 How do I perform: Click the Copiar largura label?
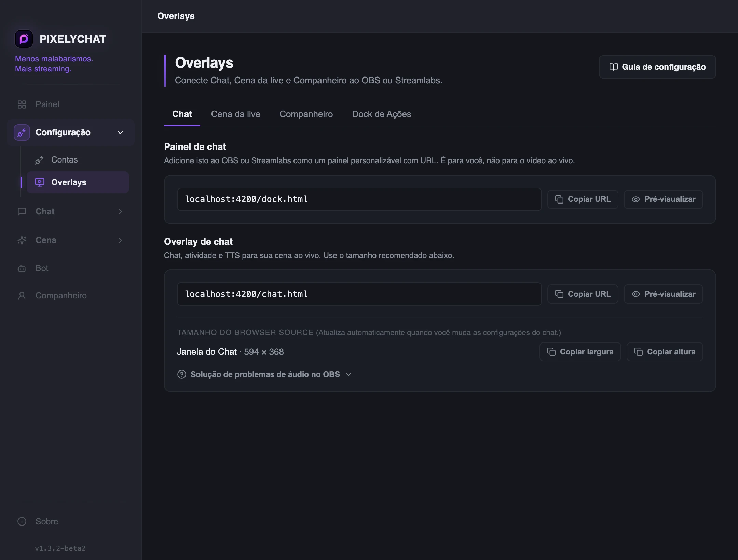point(587,352)
